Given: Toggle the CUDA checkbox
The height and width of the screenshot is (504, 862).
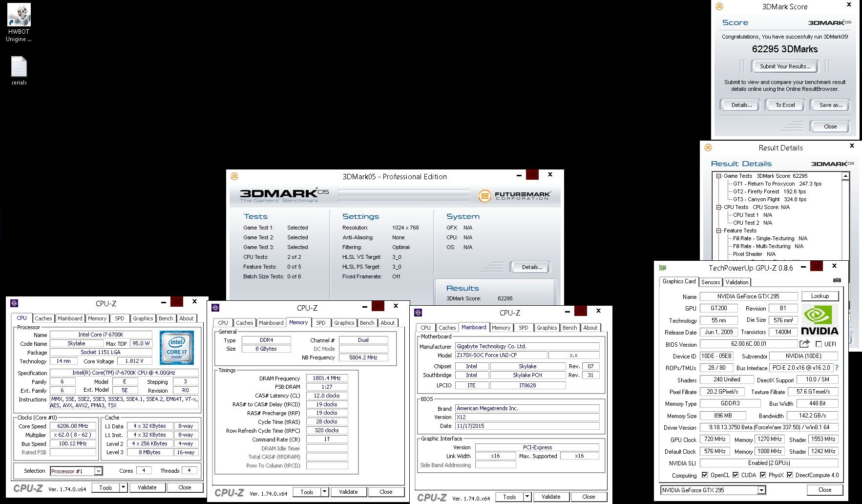Looking at the screenshot, I should [x=736, y=475].
